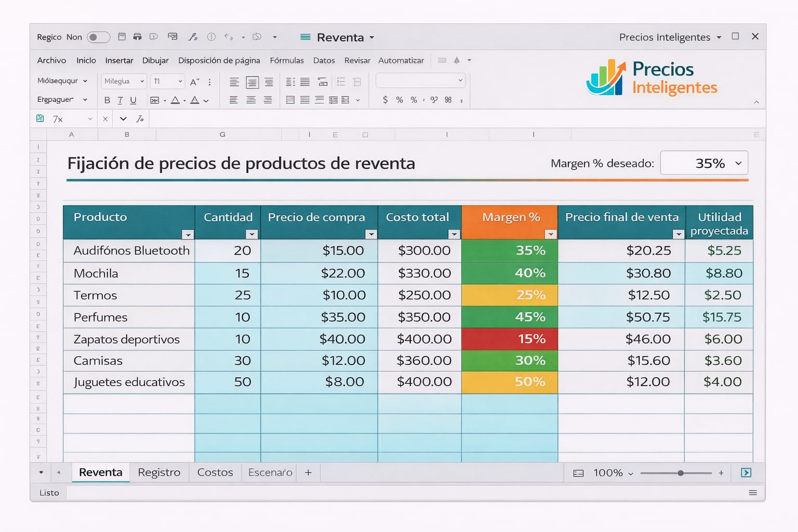Open the Margen % deseado 35% dropdown

coord(704,163)
